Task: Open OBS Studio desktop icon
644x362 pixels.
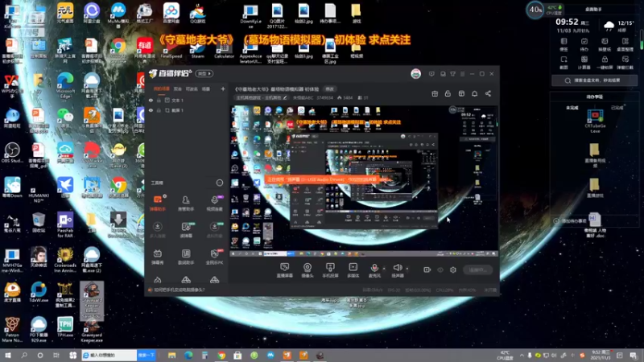Action: coord(12,153)
